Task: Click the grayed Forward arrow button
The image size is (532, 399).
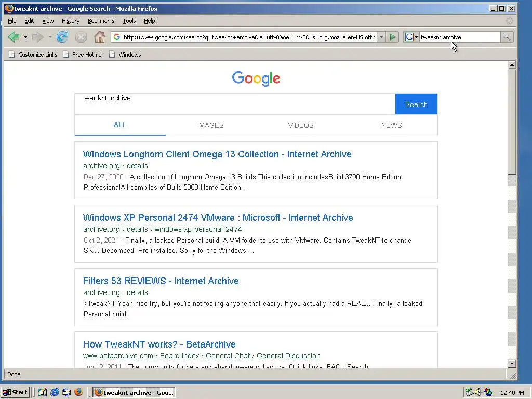Action: click(37, 37)
